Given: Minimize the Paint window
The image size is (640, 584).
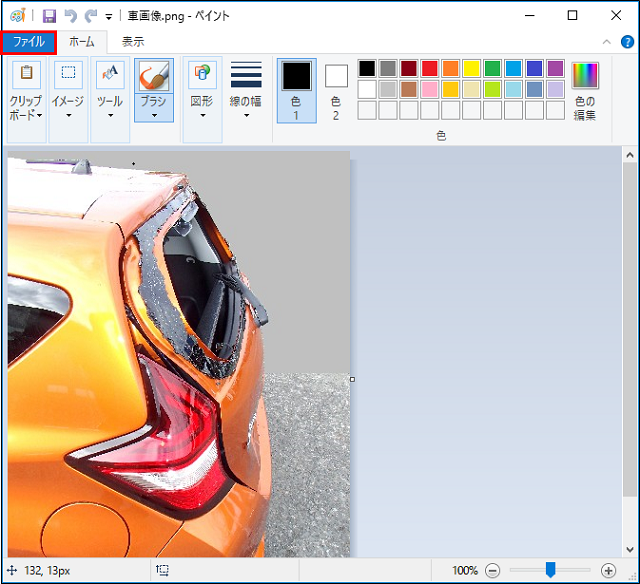Looking at the screenshot, I should [529, 16].
